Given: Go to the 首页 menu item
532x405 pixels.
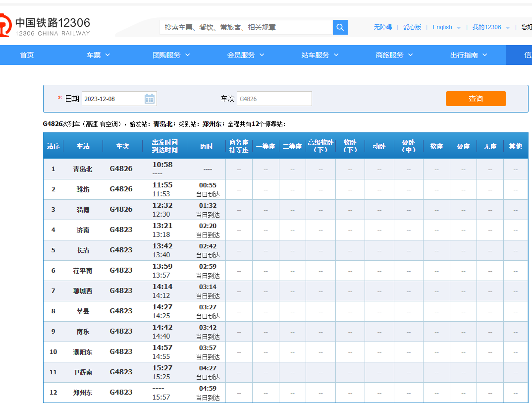Looking at the screenshot, I should click(x=27, y=55).
